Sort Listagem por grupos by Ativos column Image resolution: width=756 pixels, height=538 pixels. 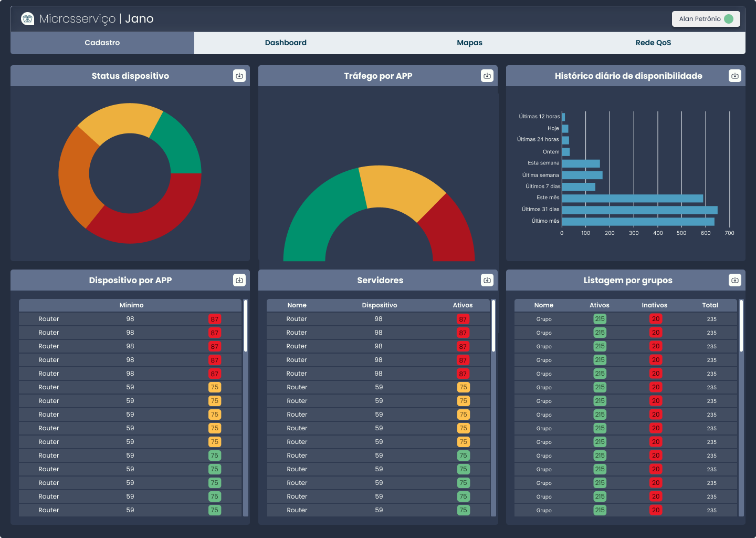tap(600, 305)
